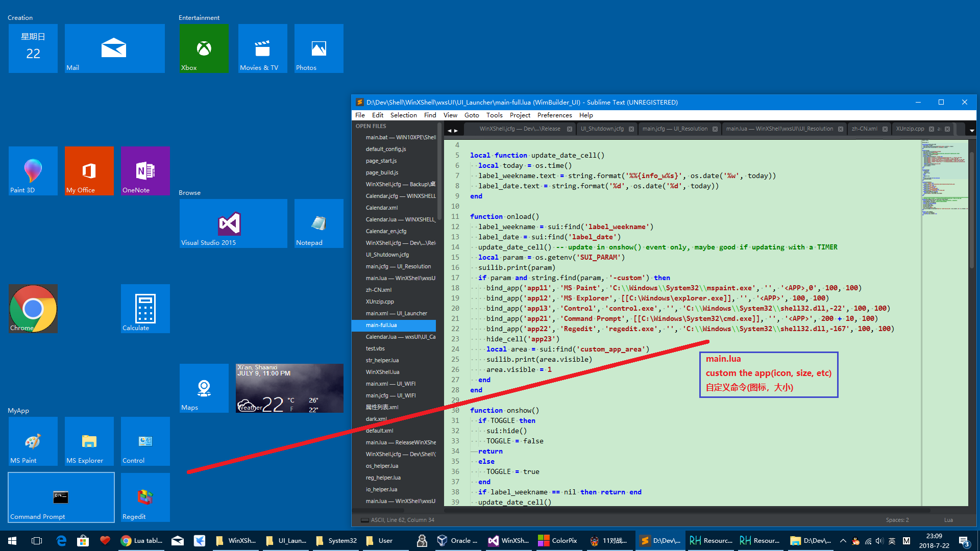The width and height of the screenshot is (980, 551).
Task: Launch Paint 3D tile
Action: pos(33,171)
